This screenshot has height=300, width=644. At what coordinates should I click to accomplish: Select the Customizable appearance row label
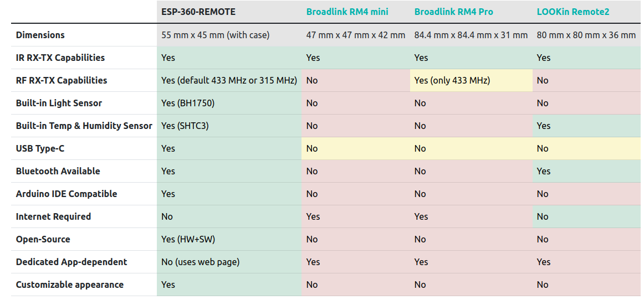pos(70,285)
